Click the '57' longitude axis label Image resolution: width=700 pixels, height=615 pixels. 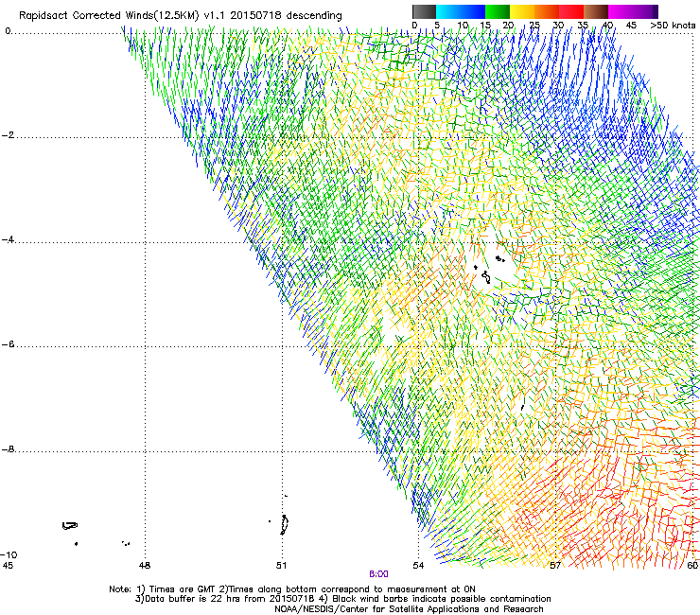coord(555,566)
